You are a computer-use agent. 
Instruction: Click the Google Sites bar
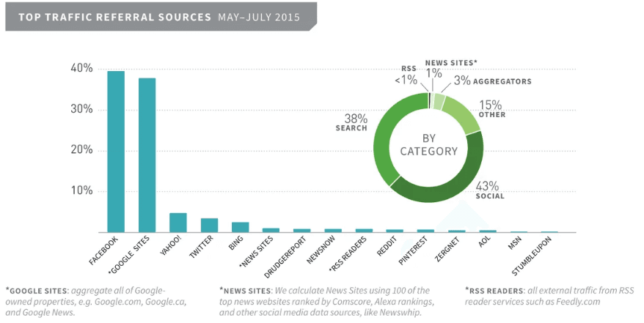tap(147, 155)
